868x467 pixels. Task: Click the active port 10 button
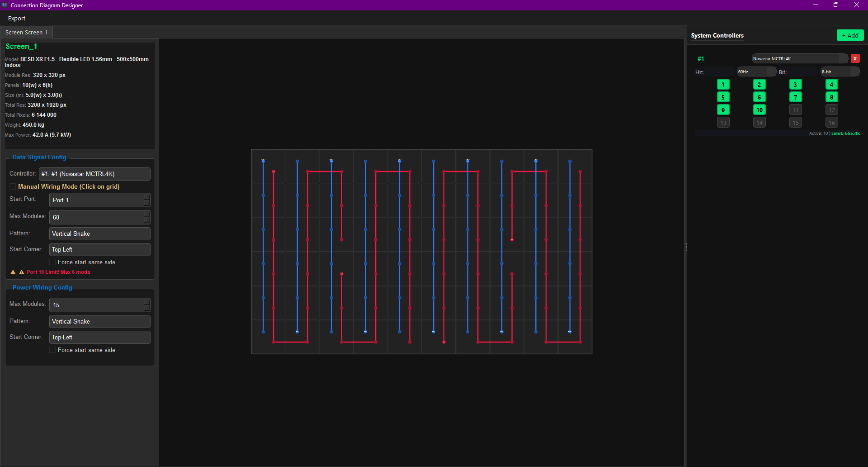click(759, 110)
